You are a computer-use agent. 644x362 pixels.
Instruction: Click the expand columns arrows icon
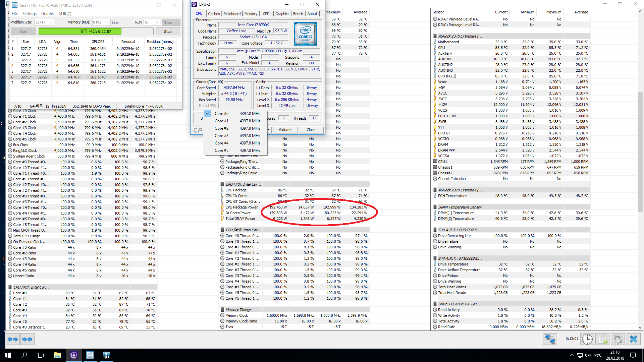pyautogui.click(x=13, y=339)
